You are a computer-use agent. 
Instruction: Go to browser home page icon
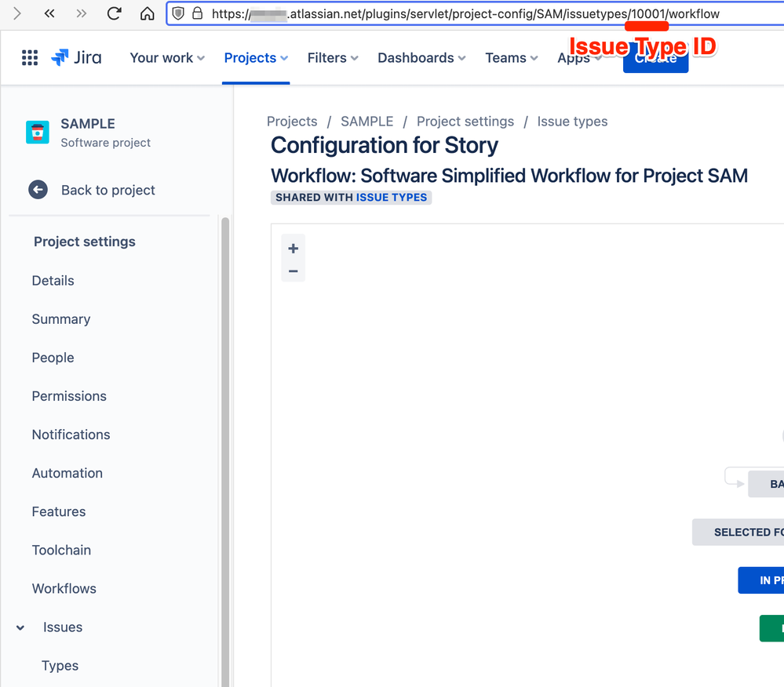pyautogui.click(x=147, y=13)
